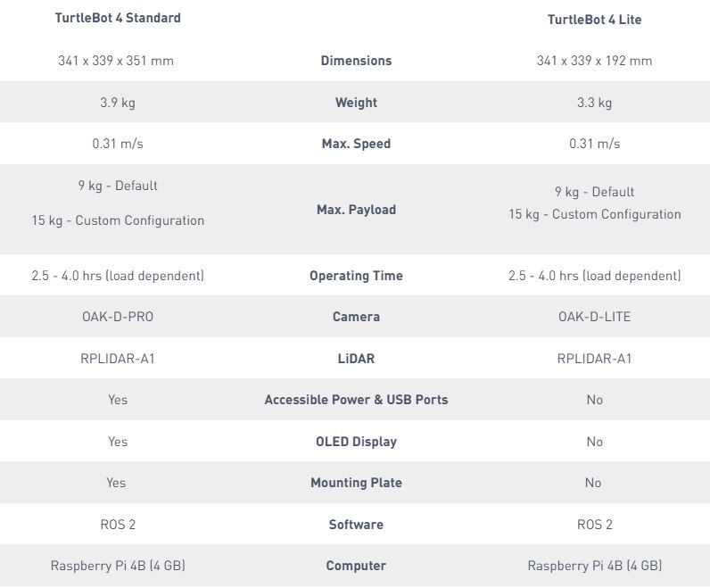710x588 pixels.
Task: Click the 341 x 339 x 351 mm value
Action: 116,61
